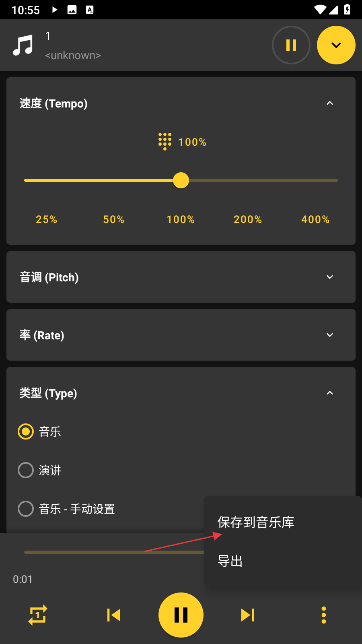Skip to the previous track
The height and width of the screenshot is (644, 362).
pos(114,615)
